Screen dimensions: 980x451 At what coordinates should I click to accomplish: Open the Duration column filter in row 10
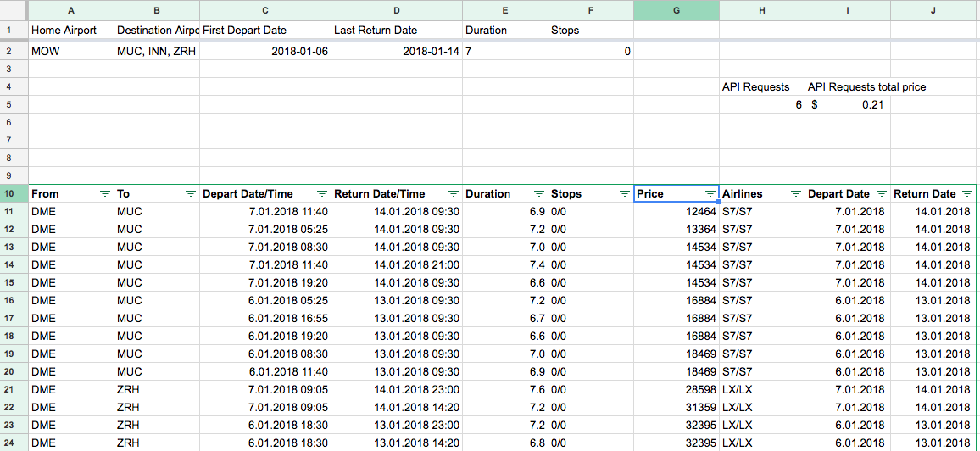539,194
